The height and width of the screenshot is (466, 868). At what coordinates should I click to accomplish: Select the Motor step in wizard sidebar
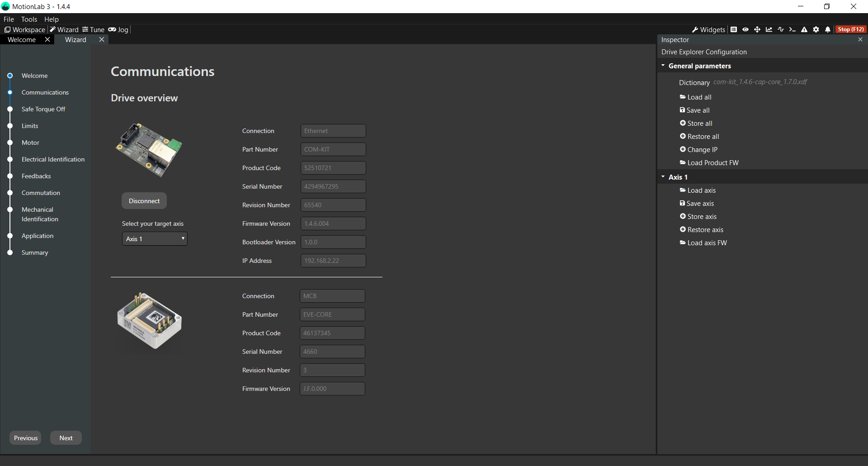pos(30,143)
